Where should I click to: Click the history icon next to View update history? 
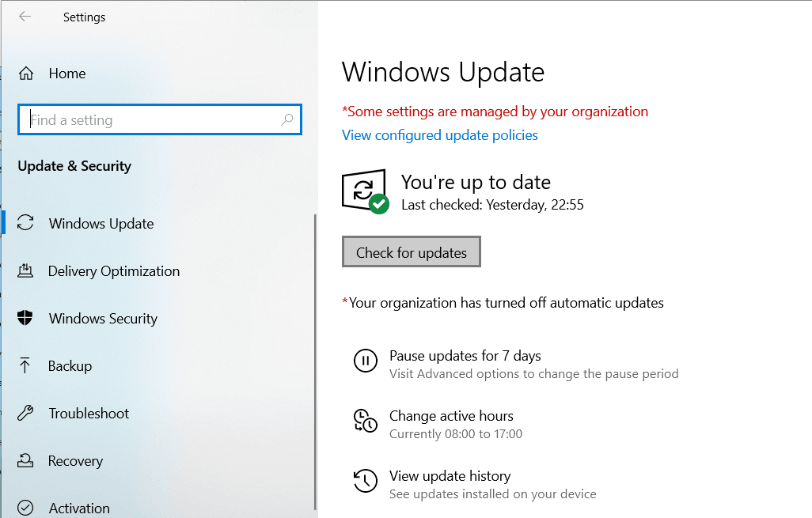click(x=365, y=482)
